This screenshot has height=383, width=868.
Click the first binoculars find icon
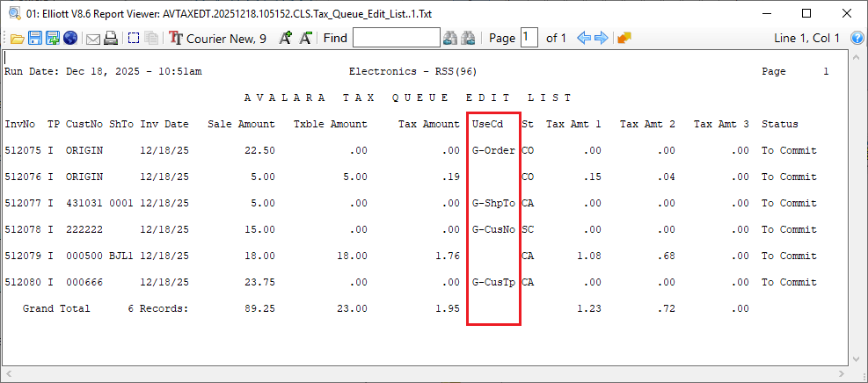tap(450, 38)
